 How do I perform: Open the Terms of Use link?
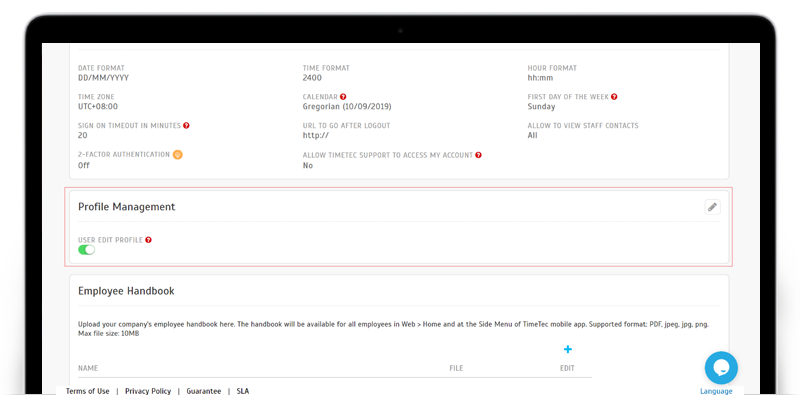tap(87, 391)
